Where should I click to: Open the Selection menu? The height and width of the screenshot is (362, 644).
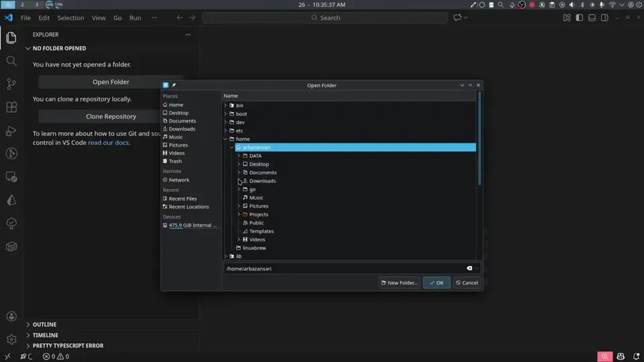[x=70, y=17]
